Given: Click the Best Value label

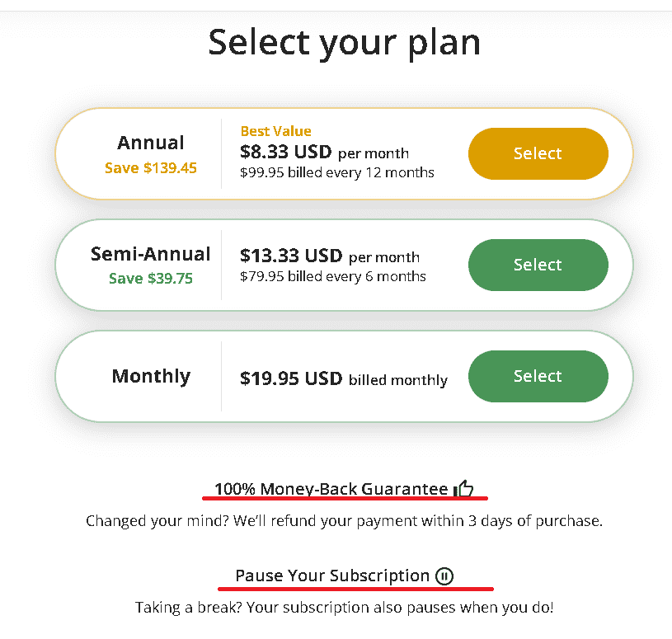Looking at the screenshot, I should (x=275, y=131).
